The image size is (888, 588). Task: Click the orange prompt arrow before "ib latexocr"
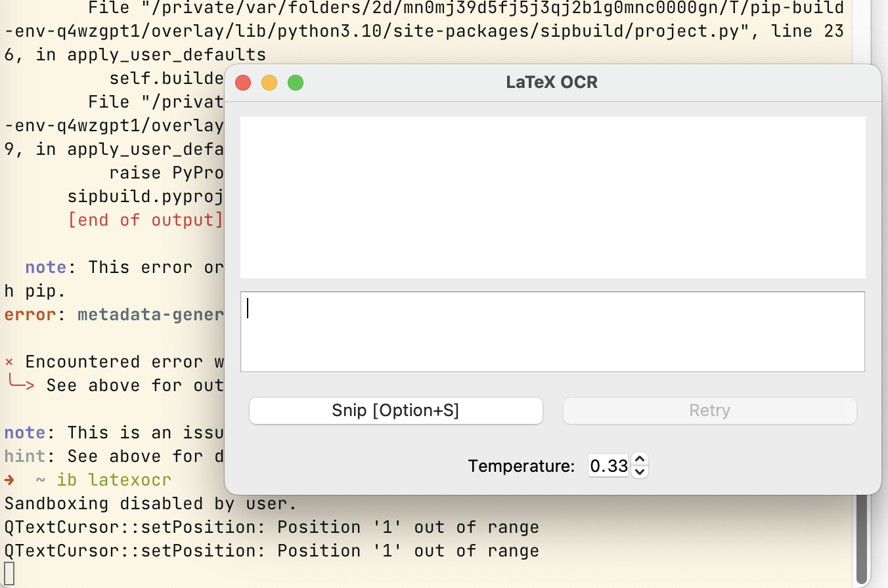pyautogui.click(x=9, y=480)
